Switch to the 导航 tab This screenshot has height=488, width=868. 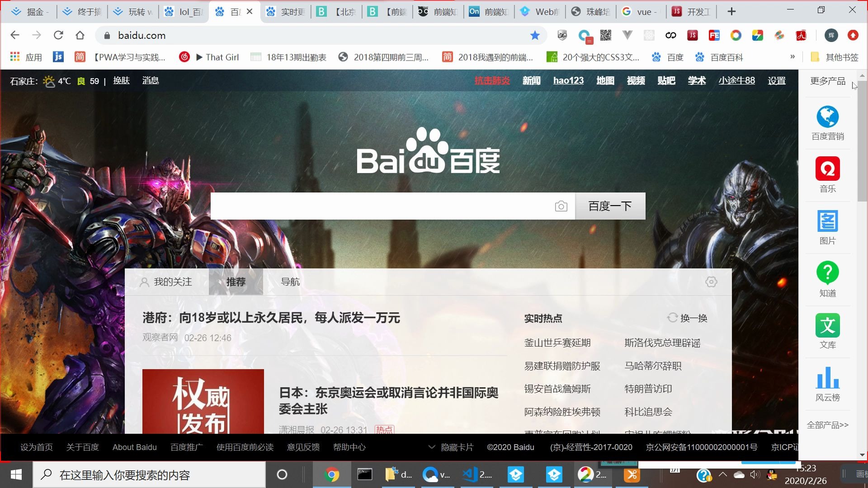point(290,282)
